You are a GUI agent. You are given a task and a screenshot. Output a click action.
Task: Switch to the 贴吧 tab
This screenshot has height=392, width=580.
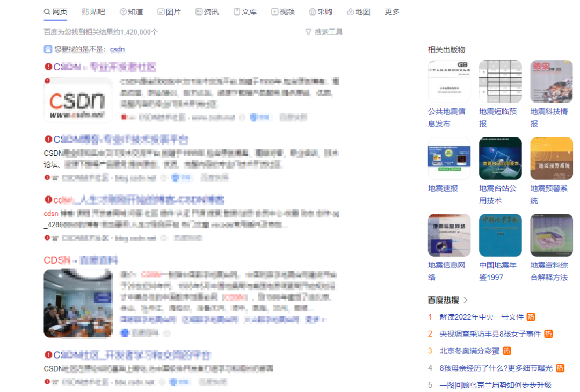coord(93,12)
